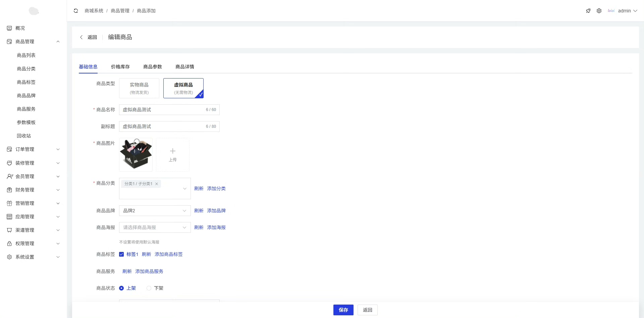Viewport: 644px width, 318px height.
Task: Choose the 虚拟商品 product type card
Action: coord(183,88)
